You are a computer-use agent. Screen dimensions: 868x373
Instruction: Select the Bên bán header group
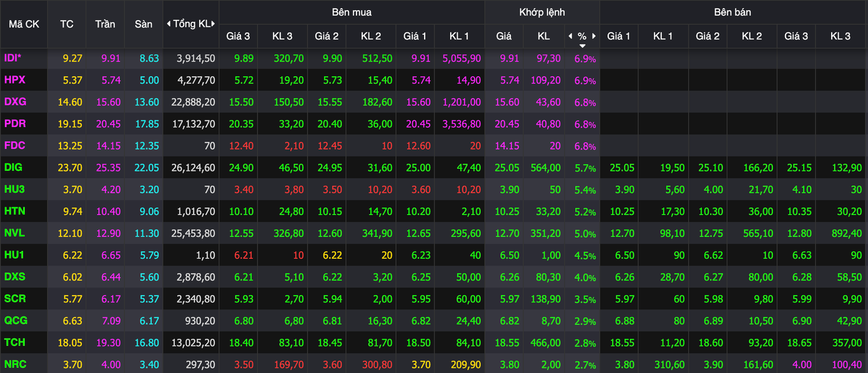733,12
